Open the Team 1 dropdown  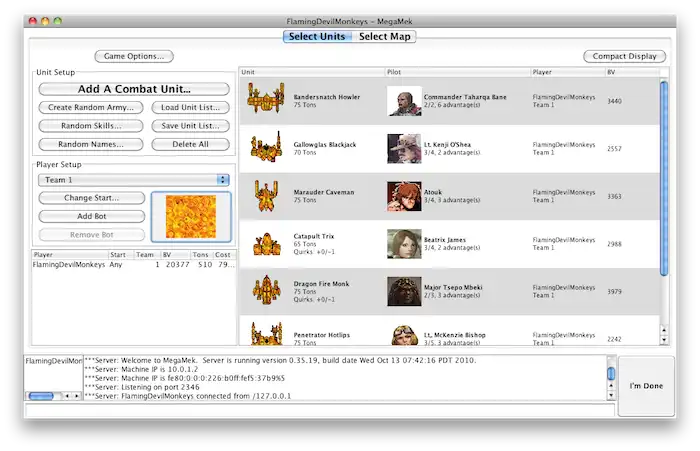[x=134, y=180]
